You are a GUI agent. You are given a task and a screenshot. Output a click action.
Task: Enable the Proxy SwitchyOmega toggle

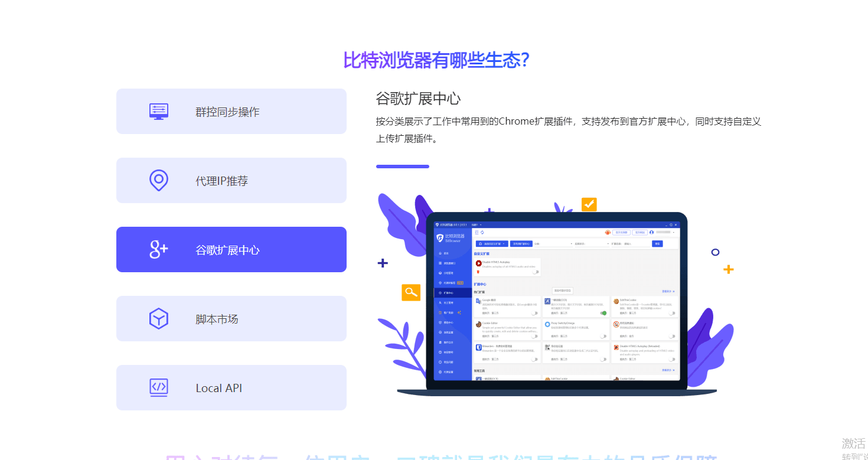click(x=603, y=336)
